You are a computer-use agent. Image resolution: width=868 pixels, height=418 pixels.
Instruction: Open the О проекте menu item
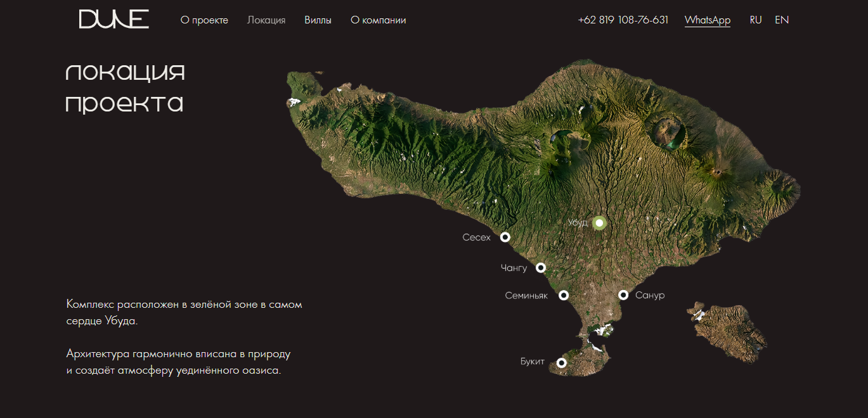(204, 20)
